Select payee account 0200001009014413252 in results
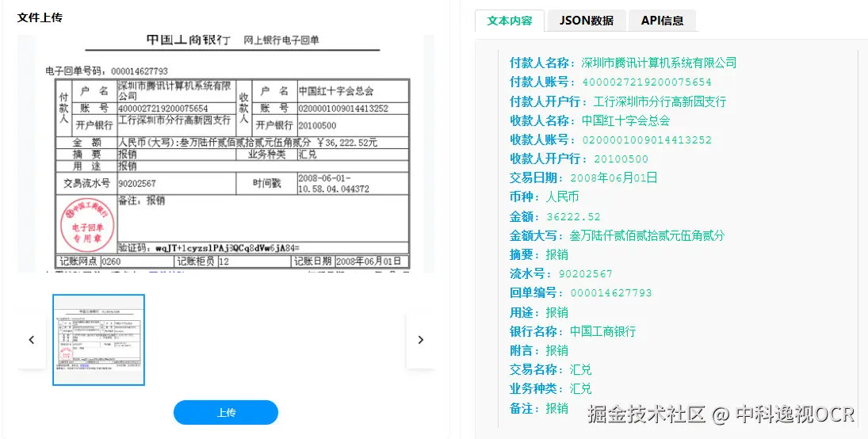The image size is (868, 439). 647,140
